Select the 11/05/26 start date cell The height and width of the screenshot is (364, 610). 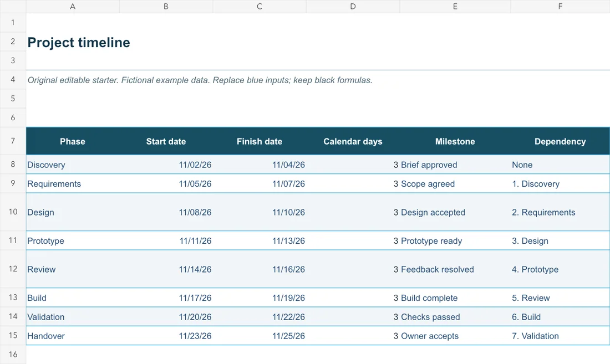pyautogui.click(x=166, y=184)
